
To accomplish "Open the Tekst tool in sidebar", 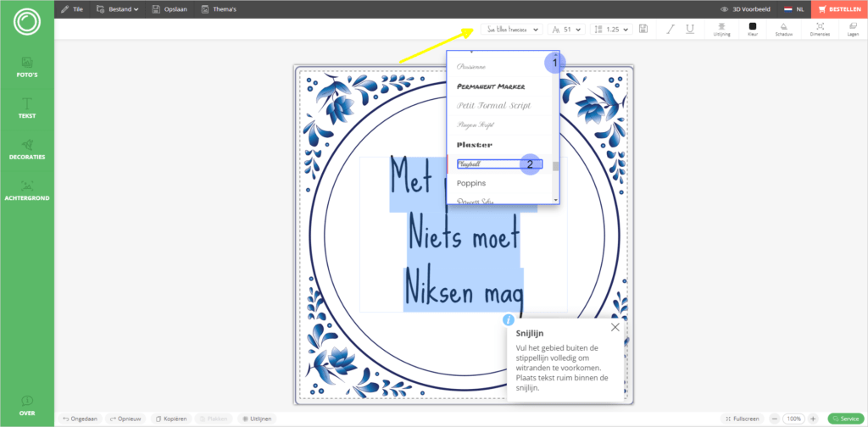I will (27, 107).
